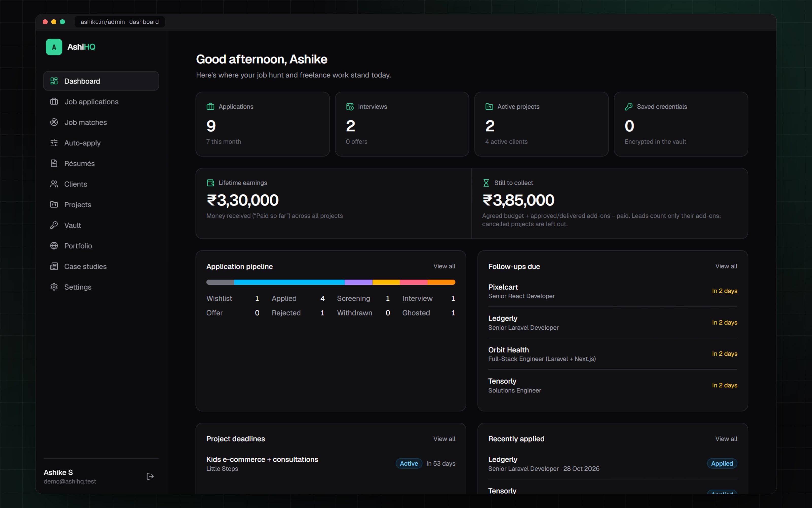Viewport: 812px width, 508px height.
Task: Open View all in Follow-ups due
Action: click(726, 266)
